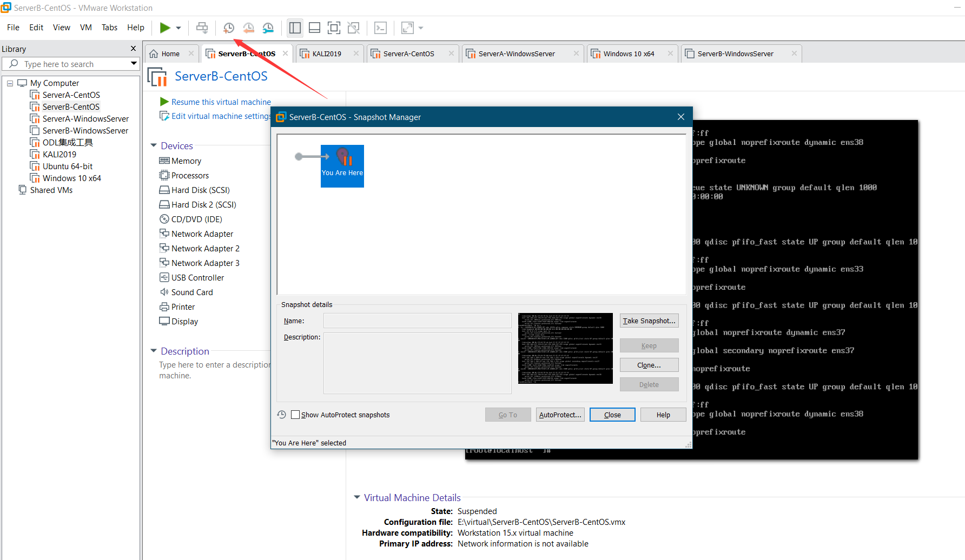Click Send Ctrl+Alt+Del toolbar icon

(202, 28)
